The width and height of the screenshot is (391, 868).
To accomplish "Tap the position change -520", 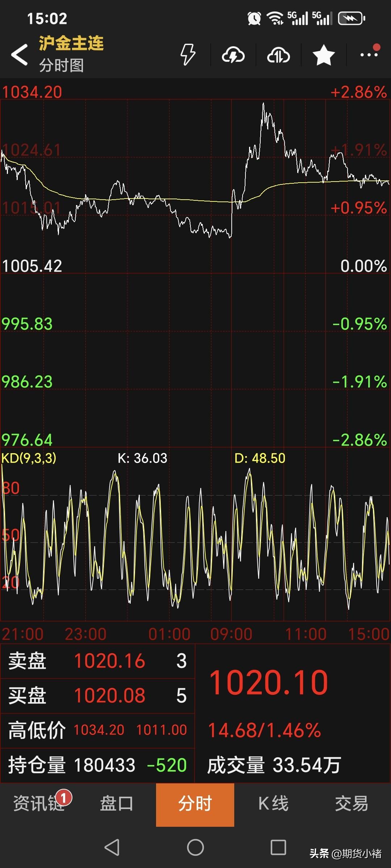I will coord(167,765).
